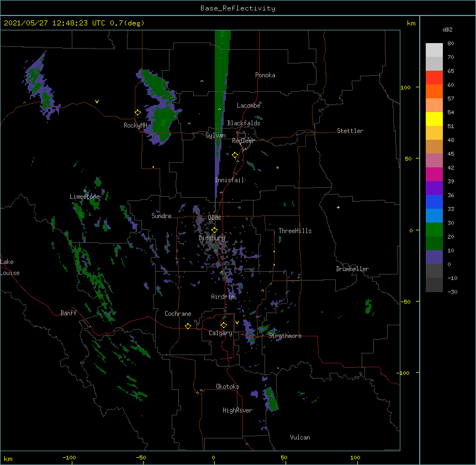Click the HighRiver label

237,410
